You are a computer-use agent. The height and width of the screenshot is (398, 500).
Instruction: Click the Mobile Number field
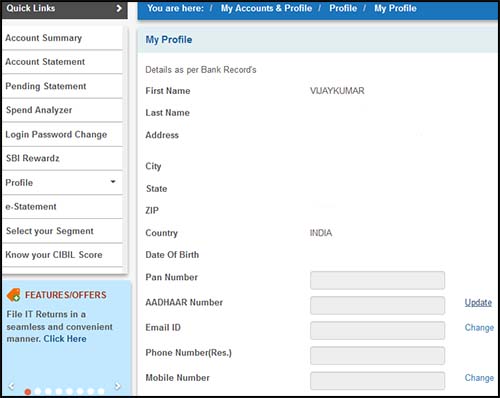pyautogui.click(x=377, y=381)
